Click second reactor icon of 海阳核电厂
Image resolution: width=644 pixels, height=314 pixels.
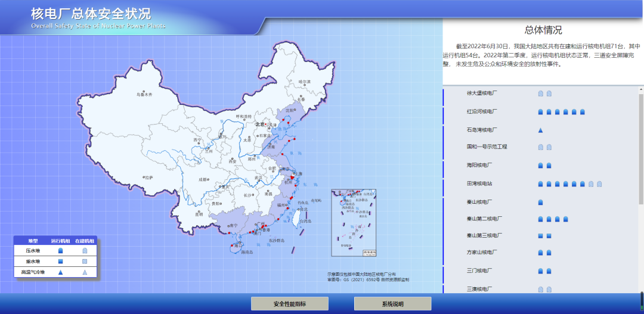(549, 165)
